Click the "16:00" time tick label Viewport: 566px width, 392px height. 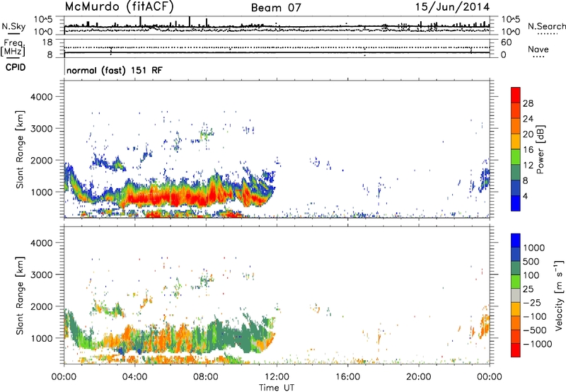point(347,377)
